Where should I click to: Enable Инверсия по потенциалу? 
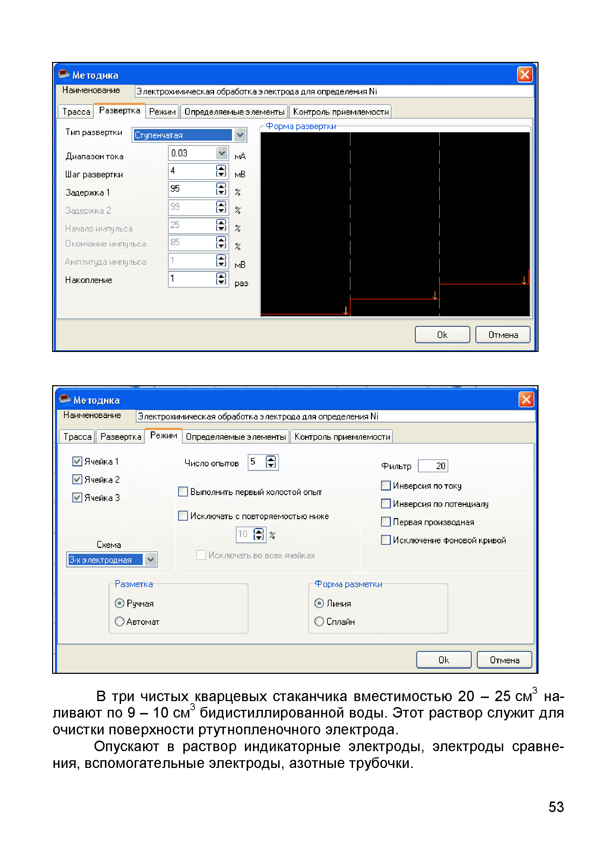tap(386, 503)
